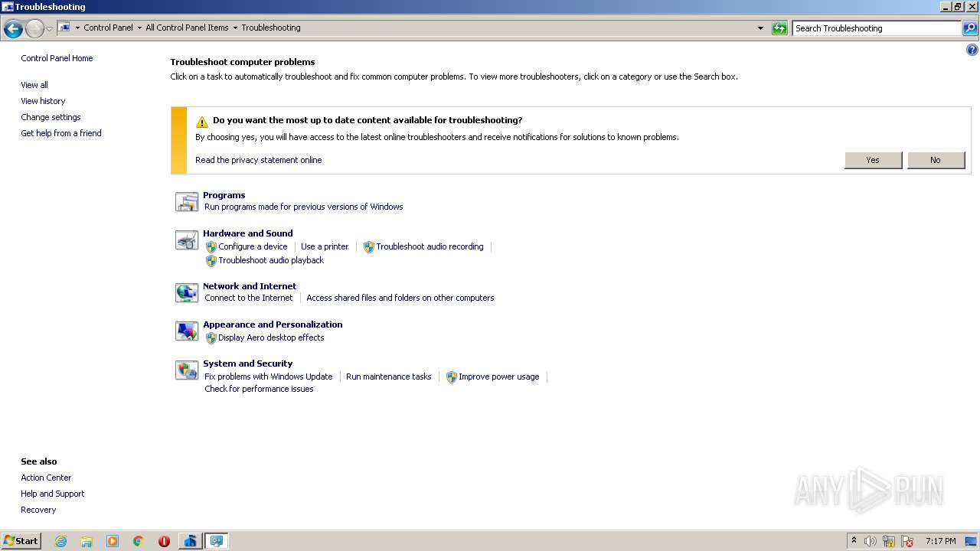
Task: Click the System and Security category icon
Action: (187, 370)
